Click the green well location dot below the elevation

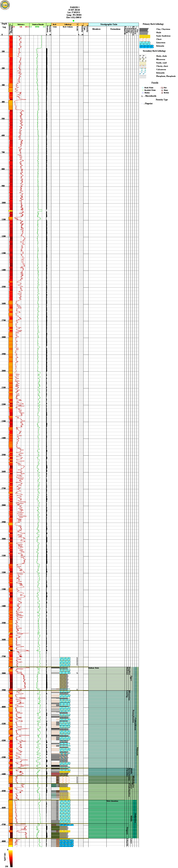tap(73, 21)
